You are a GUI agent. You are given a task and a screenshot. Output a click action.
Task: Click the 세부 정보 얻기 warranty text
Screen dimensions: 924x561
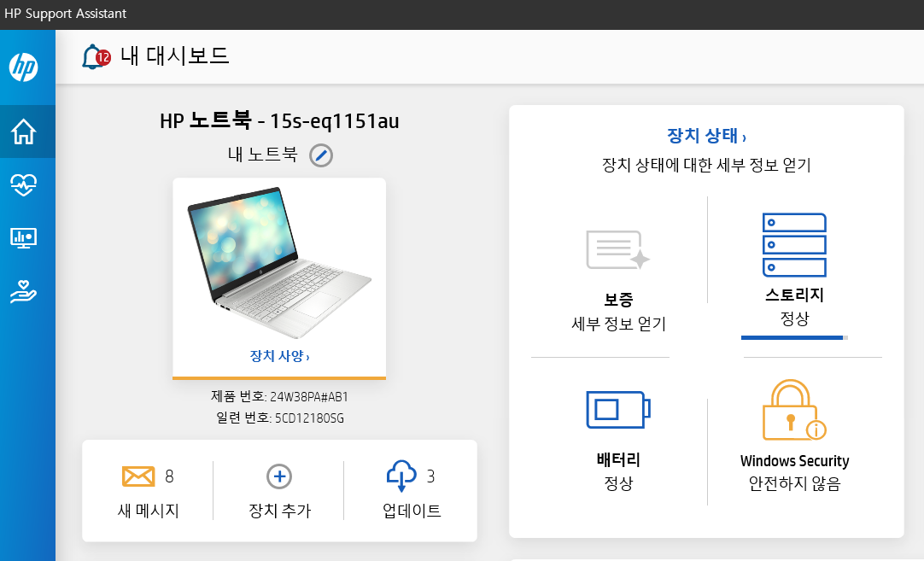[618, 324]
